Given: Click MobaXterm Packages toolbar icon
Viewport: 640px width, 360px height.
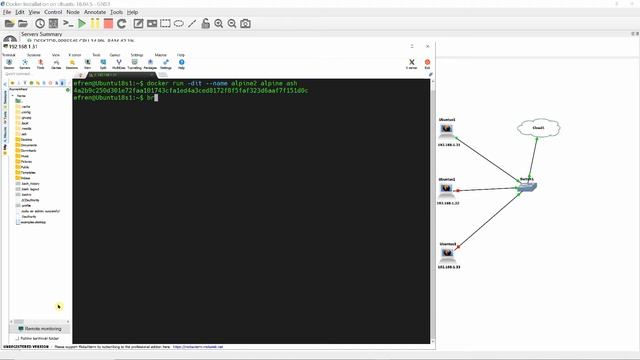Looking at the screenshot, I should tap(150, 64).
